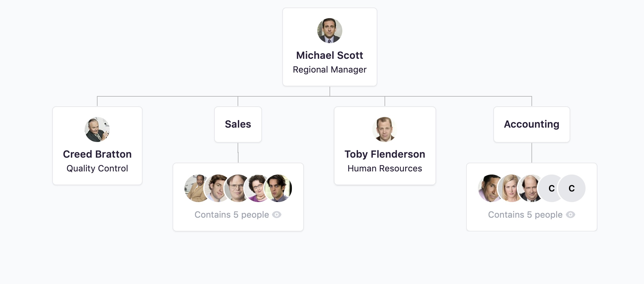Select the Sales department node
The height and width of the screenshot is (284, 644).
coord(238,124)
